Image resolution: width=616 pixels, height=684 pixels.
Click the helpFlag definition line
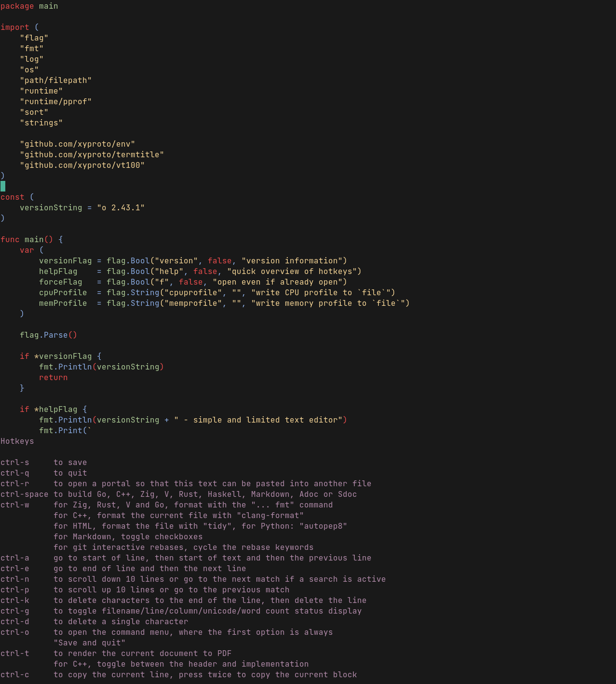58,271
